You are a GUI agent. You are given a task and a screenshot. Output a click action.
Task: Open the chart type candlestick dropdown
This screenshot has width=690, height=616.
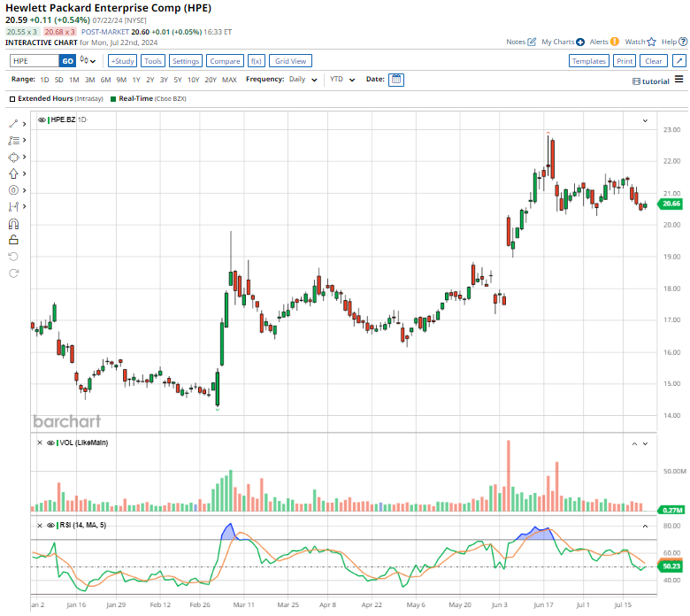point(87,61)
